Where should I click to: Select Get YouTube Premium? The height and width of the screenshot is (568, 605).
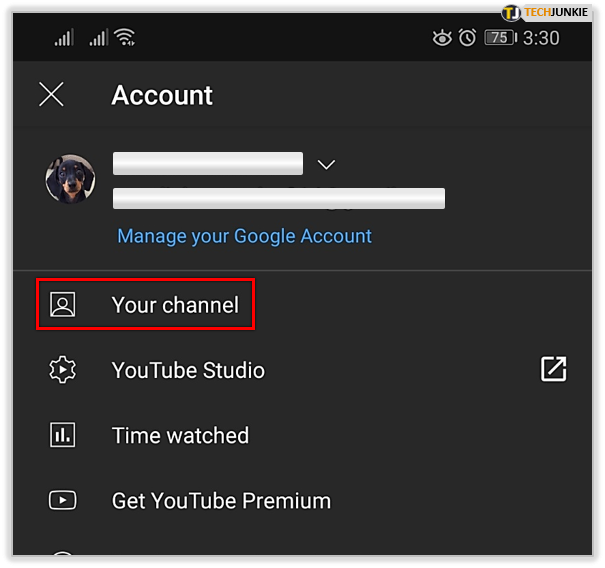221,500
